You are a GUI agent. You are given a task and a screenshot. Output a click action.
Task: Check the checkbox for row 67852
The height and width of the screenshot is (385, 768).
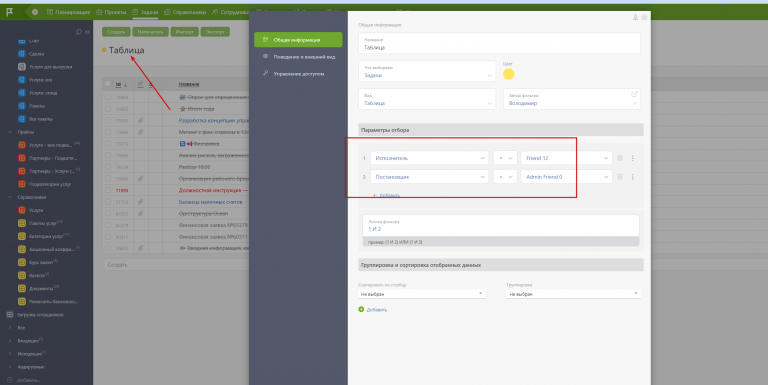(x=108, y=214)
